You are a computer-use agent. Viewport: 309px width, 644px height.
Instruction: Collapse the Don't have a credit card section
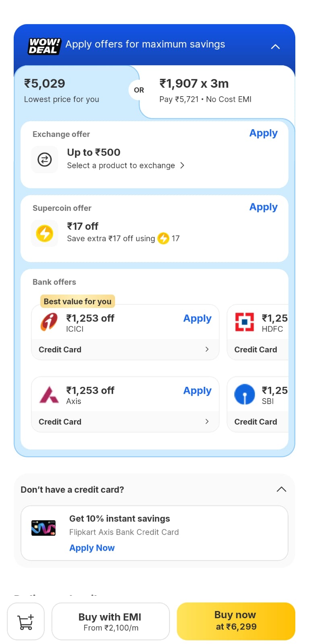[x=281, y=489]
